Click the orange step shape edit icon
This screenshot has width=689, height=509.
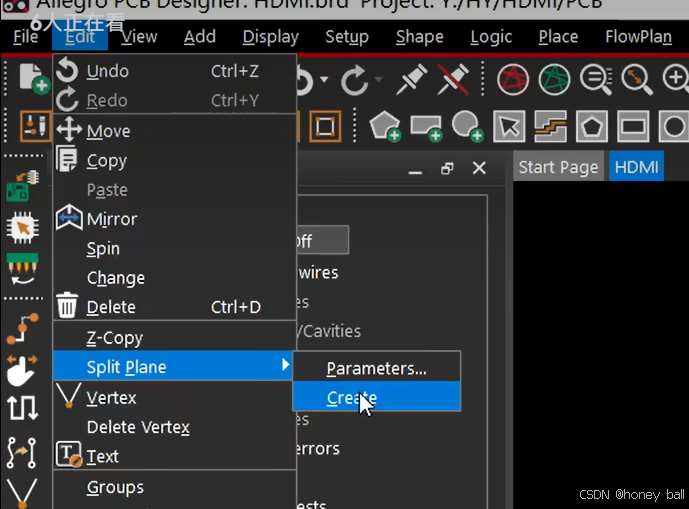[x=550, y=127]
